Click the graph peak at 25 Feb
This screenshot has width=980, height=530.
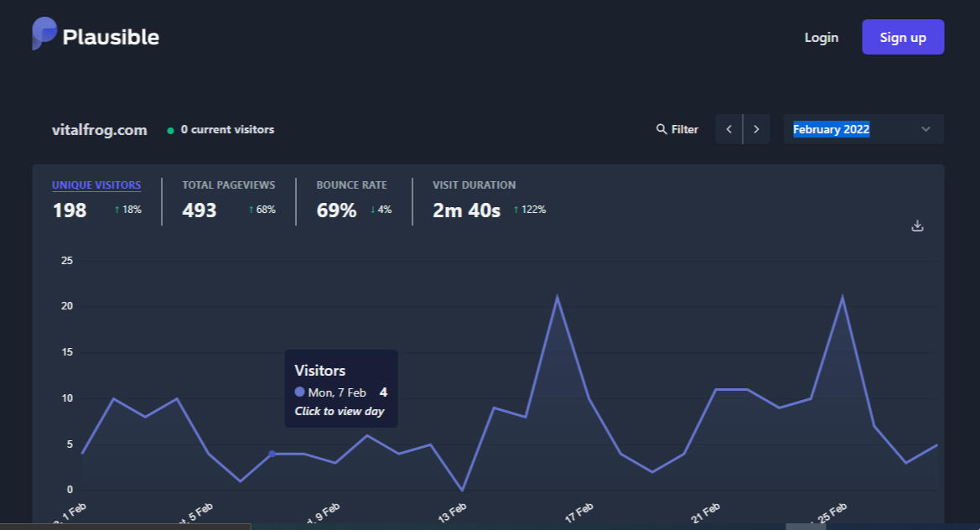tap(842, 297)
